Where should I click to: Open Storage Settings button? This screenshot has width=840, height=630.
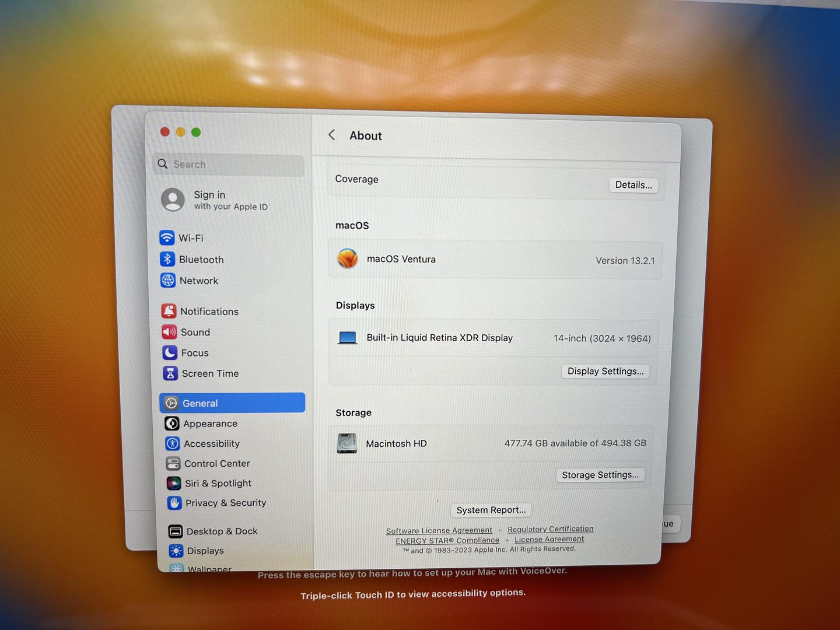[x=600, y=475]
